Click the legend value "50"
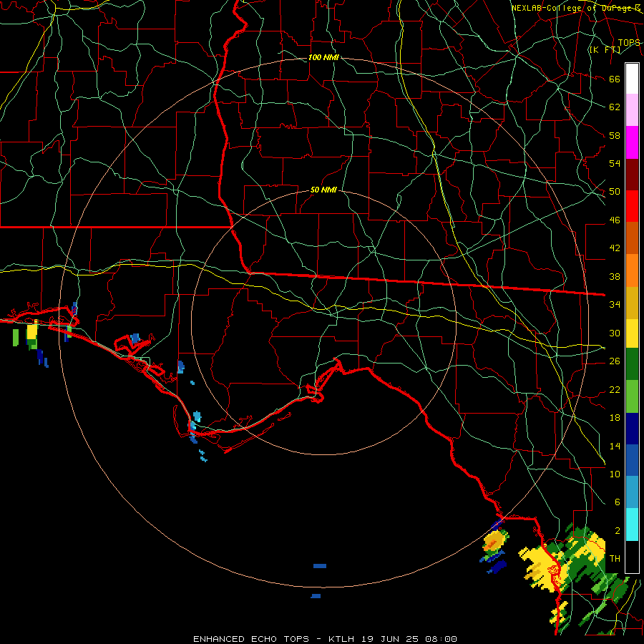644x644 pixels. coord(615,192)
